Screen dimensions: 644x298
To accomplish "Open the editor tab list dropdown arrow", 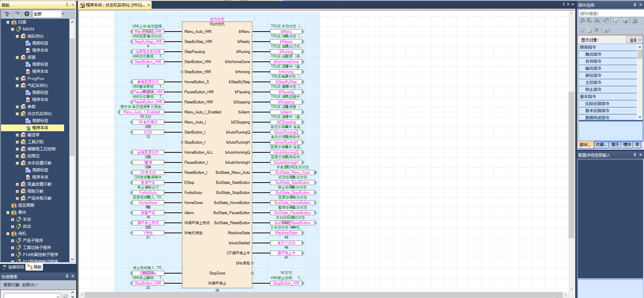I will tap(573, 4).
